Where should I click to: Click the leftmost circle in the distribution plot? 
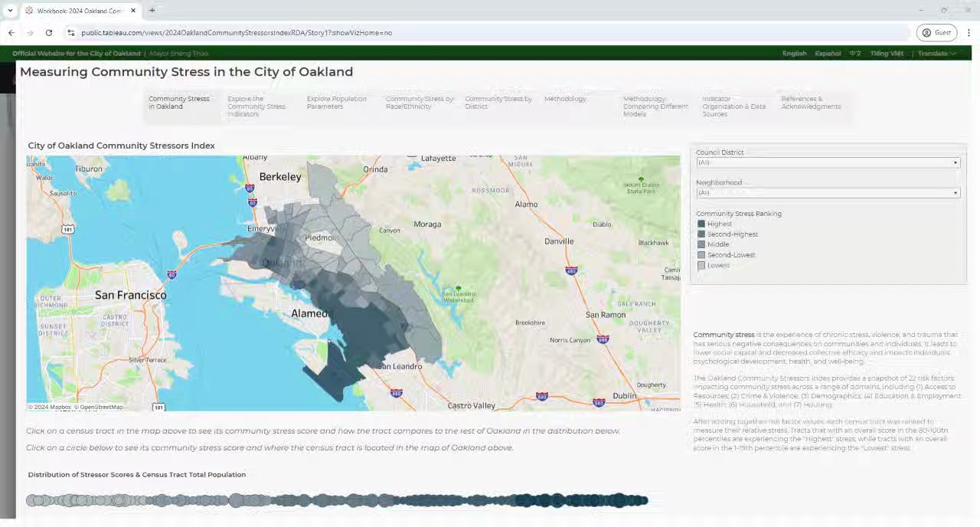click(32, 500)
